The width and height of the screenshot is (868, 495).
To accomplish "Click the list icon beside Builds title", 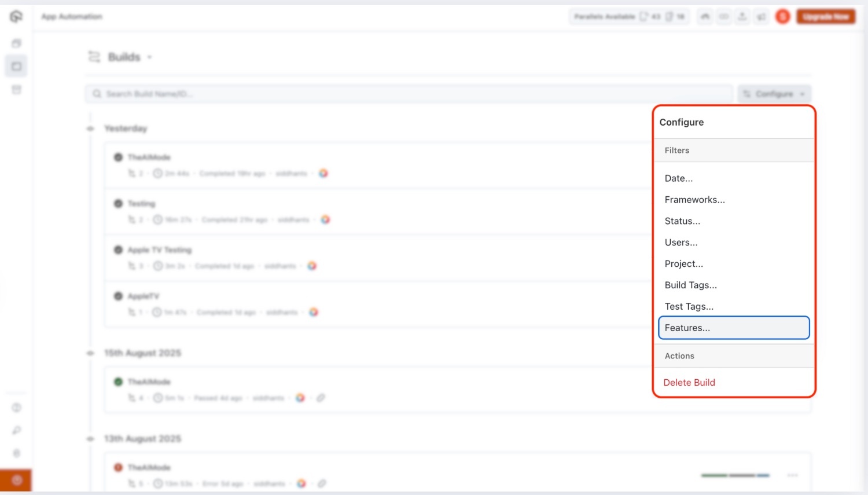I will click(94, 57).
